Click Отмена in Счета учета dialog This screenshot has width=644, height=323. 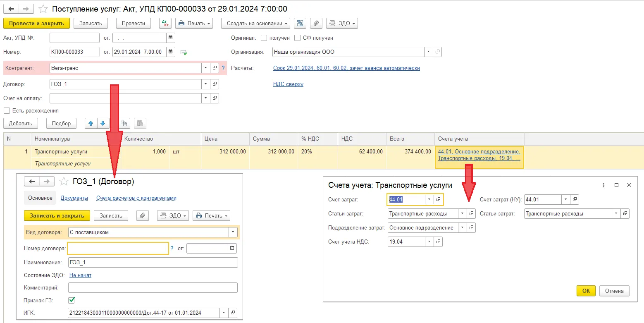point(614,291)
